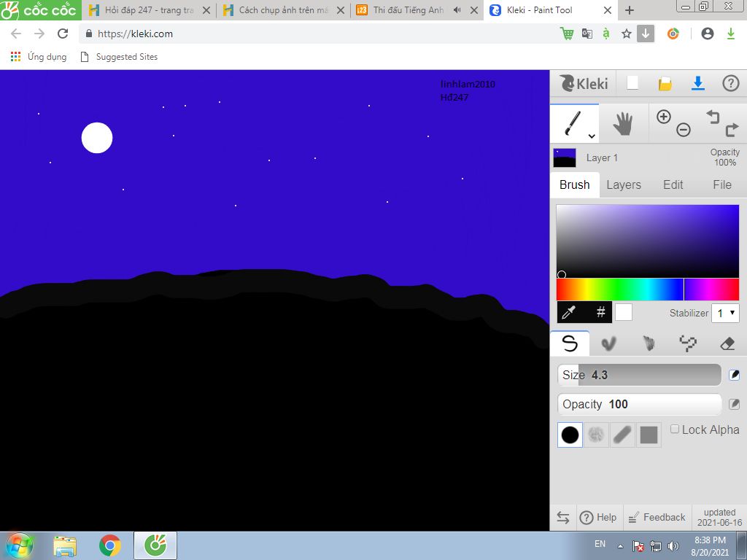747x560 pixels.
Task: Switch to the Brush tab
Action: pyautogui.click(x=575, y=184)
